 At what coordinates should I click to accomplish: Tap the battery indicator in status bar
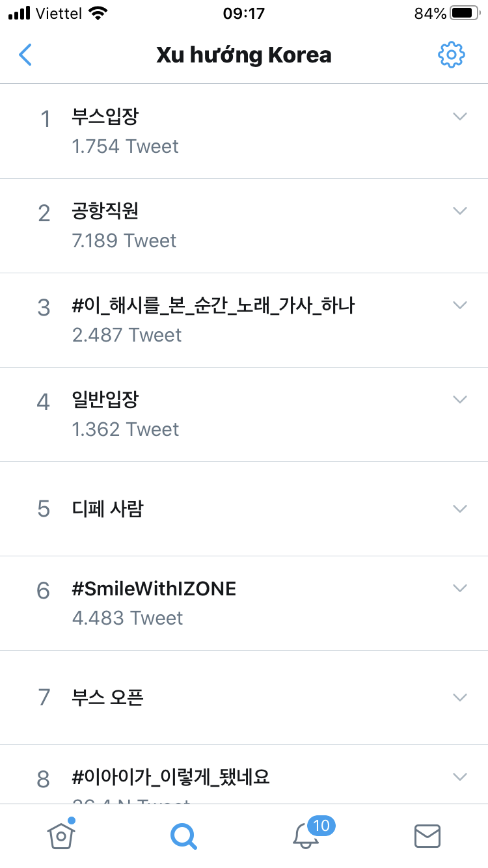pyautogui.click(x=463, y=13)
